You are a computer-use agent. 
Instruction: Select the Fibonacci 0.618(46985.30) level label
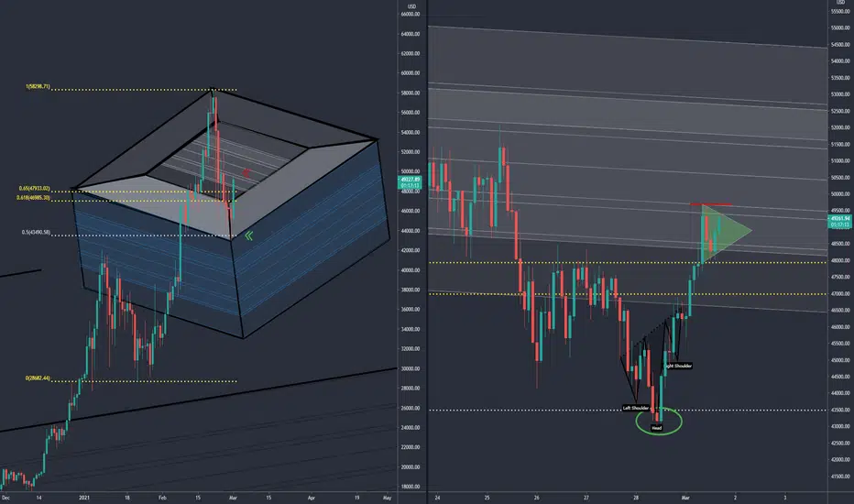point(33,198)
